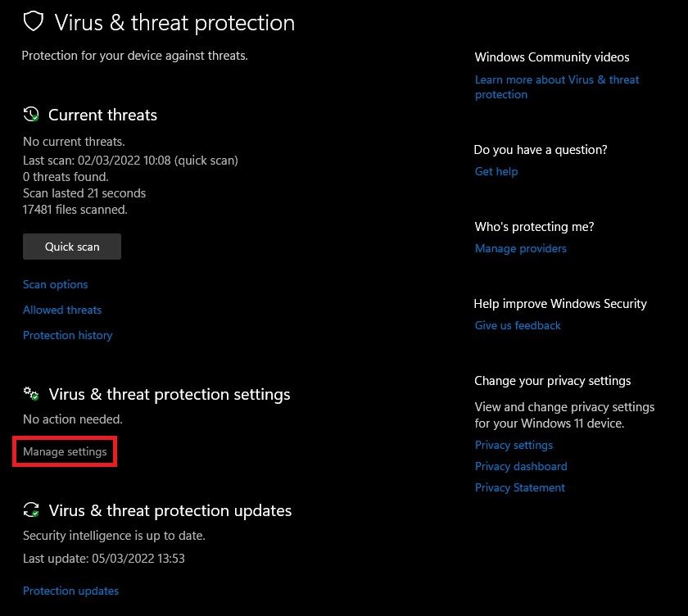Select Give us feedback
Viewport: 688px width, 616px height.
tap(518, 325)
